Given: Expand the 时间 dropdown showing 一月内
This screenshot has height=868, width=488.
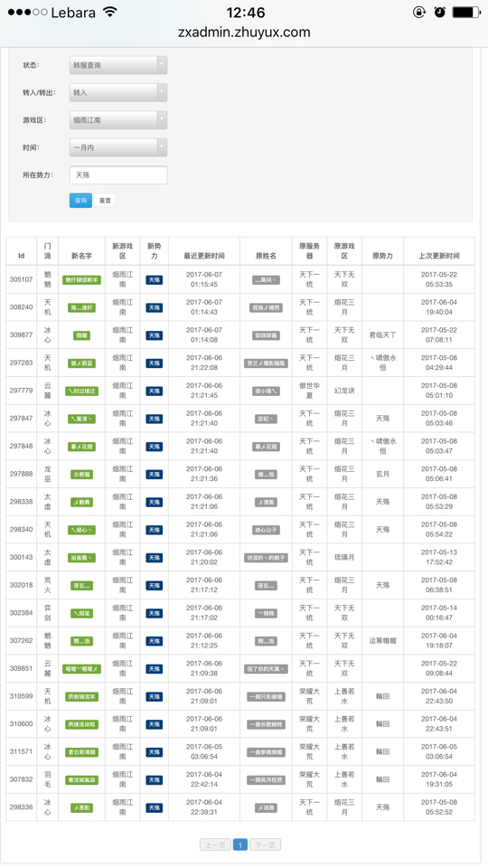Looking at the screenshot, I should (118, 147).
